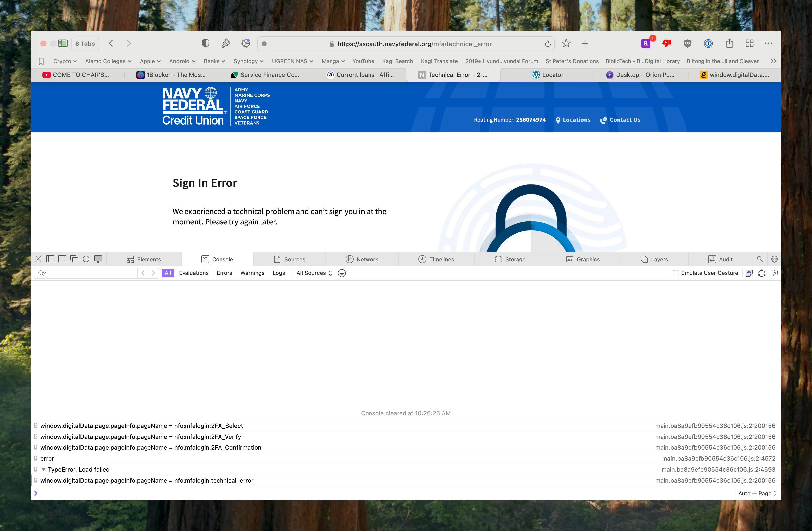This screenshot has height=531, width=812.
Task: Open the All Sources dropdown
Action: (x=314, y=273)
